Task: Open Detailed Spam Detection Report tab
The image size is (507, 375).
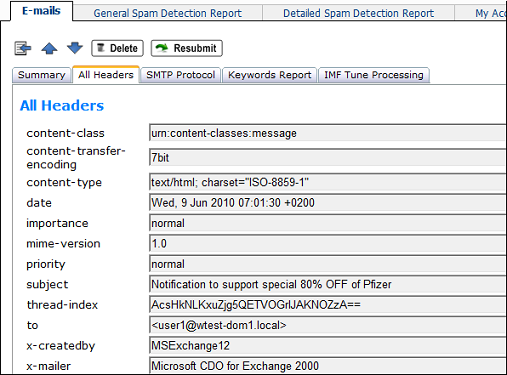Action: pos(358,13)
